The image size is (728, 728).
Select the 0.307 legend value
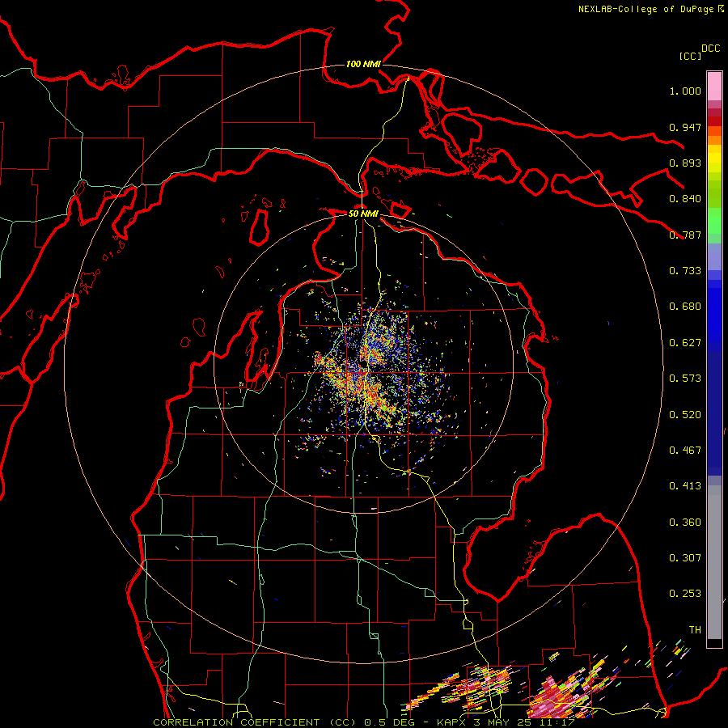(685, 558)
